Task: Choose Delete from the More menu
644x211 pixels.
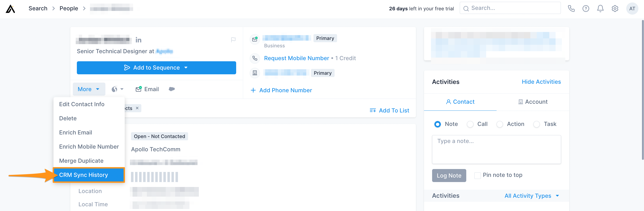Action: click(89, 118)
